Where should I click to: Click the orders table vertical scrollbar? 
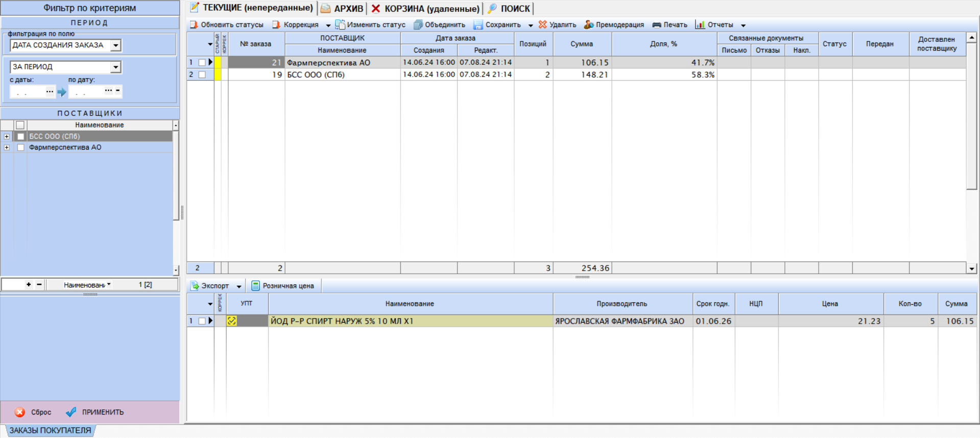(x=971, y=153)
